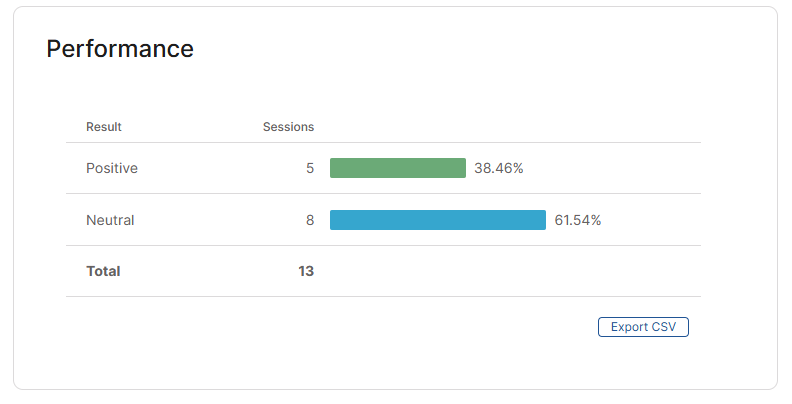This screenshot has height=404, width=792.
Task: Select the Result column header
Action: pos(104,127)
